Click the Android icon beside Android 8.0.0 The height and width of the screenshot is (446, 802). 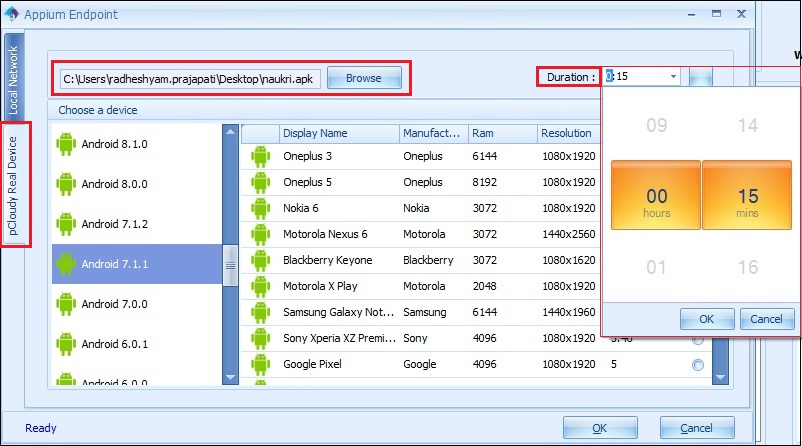(x=66, y=184)
